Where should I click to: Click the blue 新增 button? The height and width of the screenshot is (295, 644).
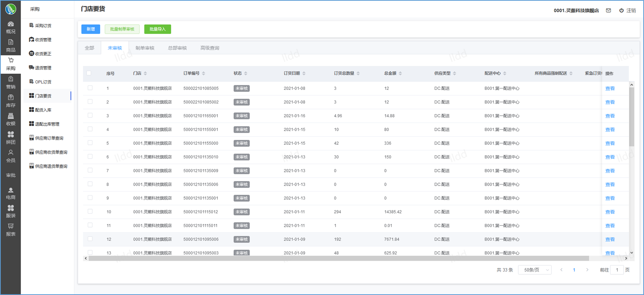[91, 29]
